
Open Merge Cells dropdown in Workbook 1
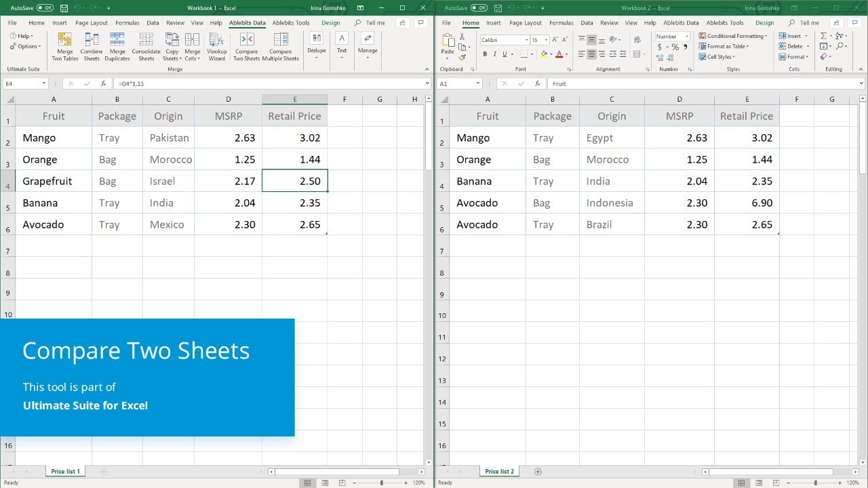point(193,47)
